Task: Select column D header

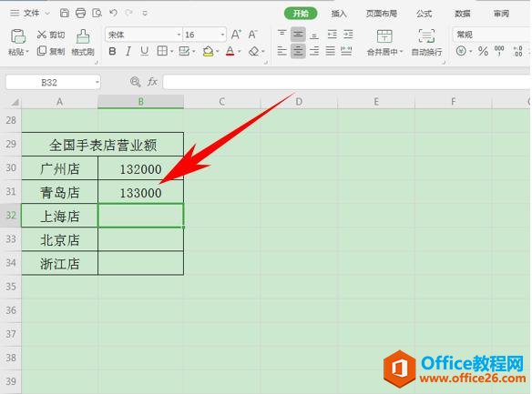Action: 299,102
